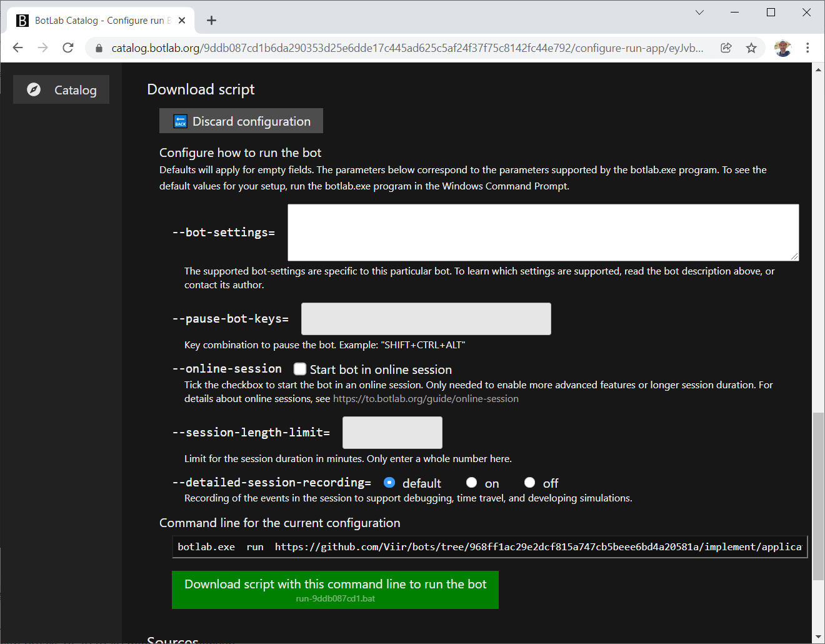The height and width of the screenshot is (644, 825).
Task: Click the run-9ddb087cd1.bat file name
Action: [336, 599]
